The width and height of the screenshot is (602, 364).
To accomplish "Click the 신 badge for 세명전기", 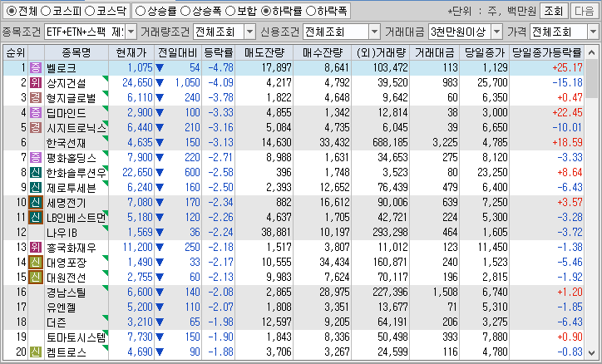I will click(x=36, y=203).
